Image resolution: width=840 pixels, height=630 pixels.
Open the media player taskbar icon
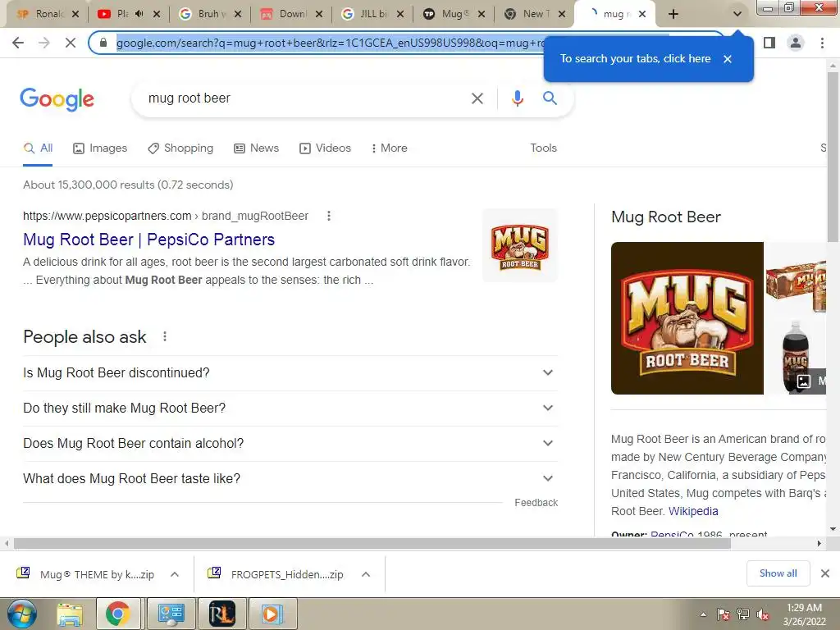(x=272, y=614)
